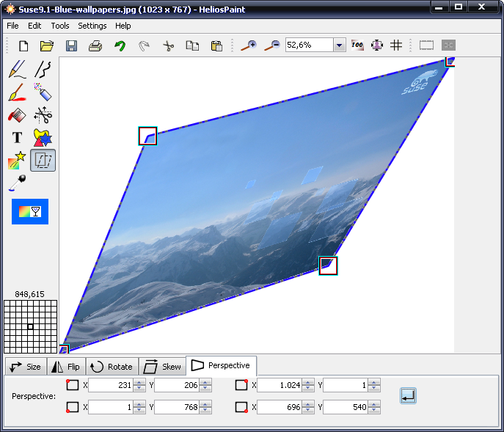Redo with the grayed arrow
Viewport: 504px width, 432px height.
pyautogui.click(x=144, y=45)
